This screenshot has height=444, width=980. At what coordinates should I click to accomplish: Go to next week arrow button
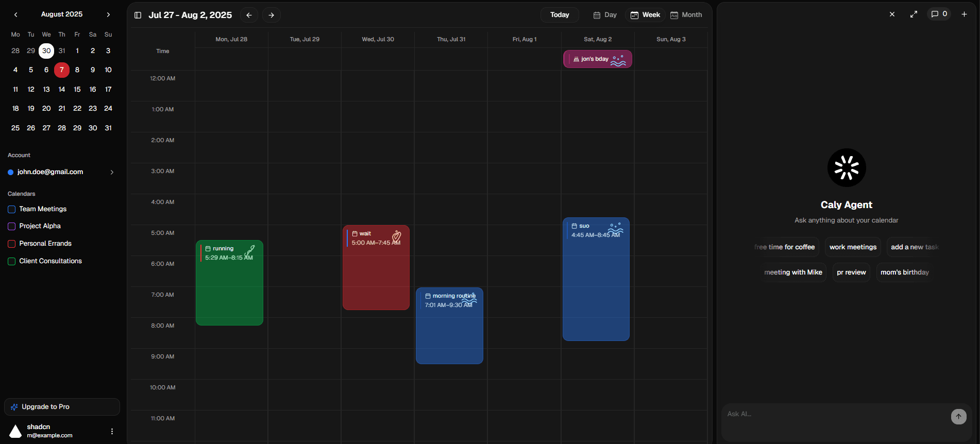click(271, 15)
